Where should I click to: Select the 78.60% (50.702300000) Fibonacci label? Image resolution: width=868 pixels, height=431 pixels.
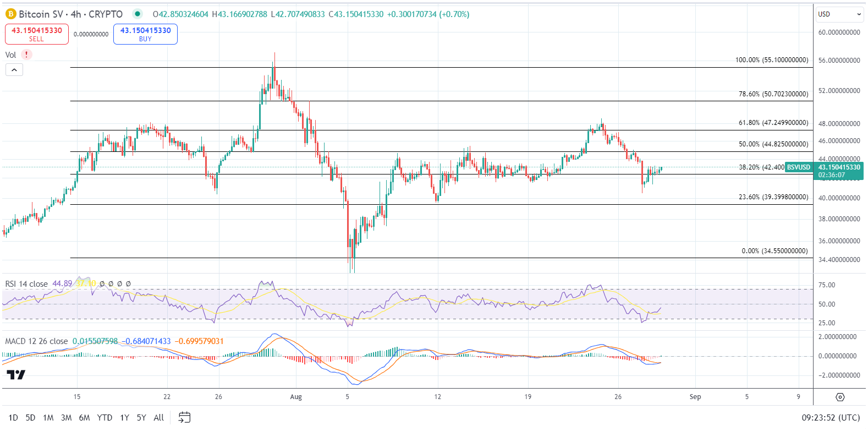coord(773,94)
